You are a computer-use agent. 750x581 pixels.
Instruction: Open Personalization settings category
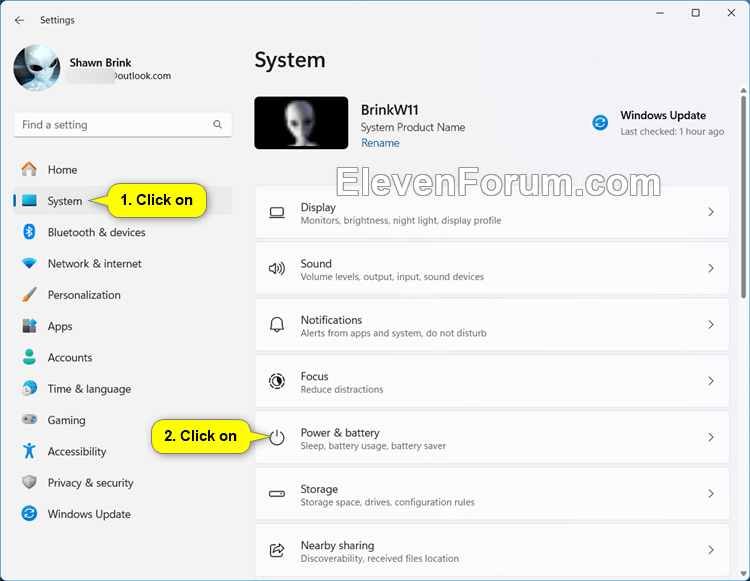[122, 295]
